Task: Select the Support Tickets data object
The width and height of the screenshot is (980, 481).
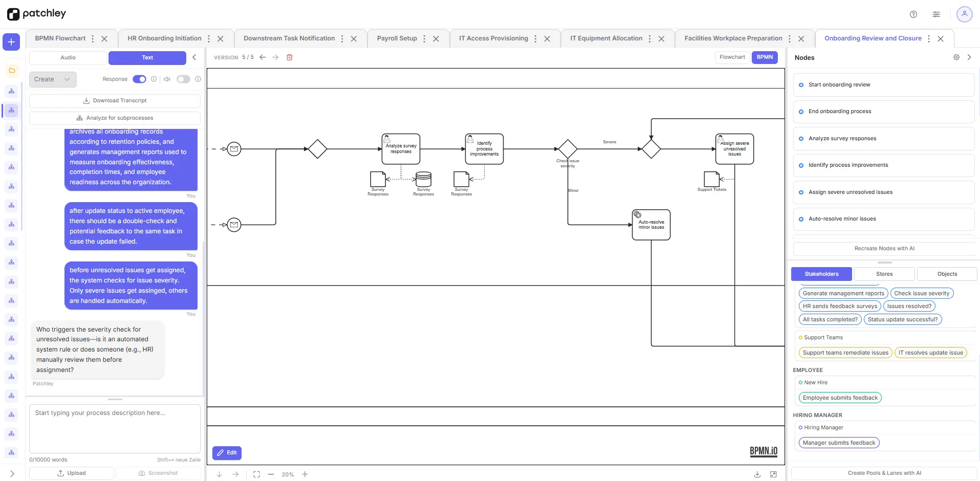Action: tap(712, 179)
